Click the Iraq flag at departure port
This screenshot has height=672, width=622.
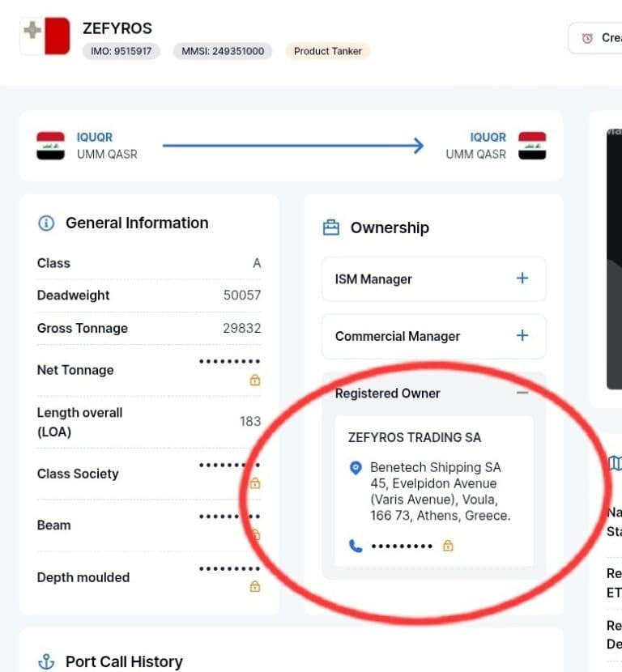point(50,146)
